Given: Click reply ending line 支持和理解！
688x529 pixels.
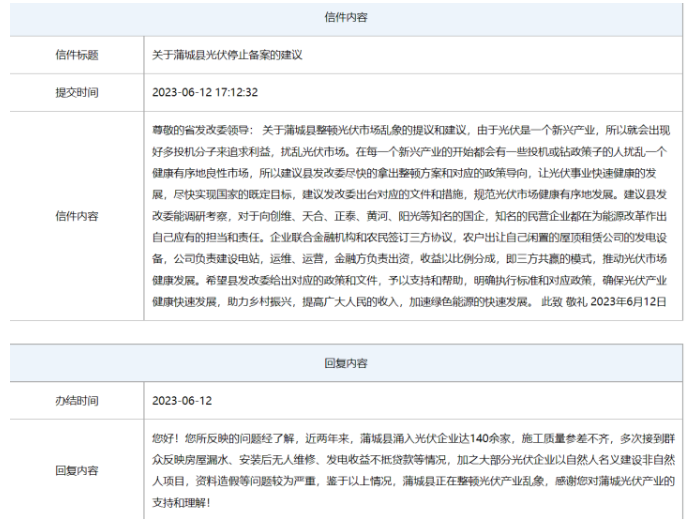Looking at the screenshot, I should coord(181,503).
